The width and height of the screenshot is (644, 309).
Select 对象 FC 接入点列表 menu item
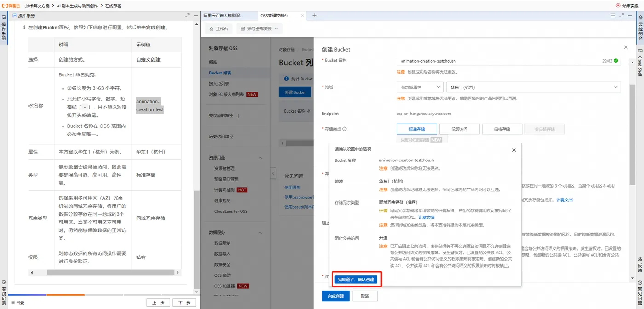pos(226,94)
